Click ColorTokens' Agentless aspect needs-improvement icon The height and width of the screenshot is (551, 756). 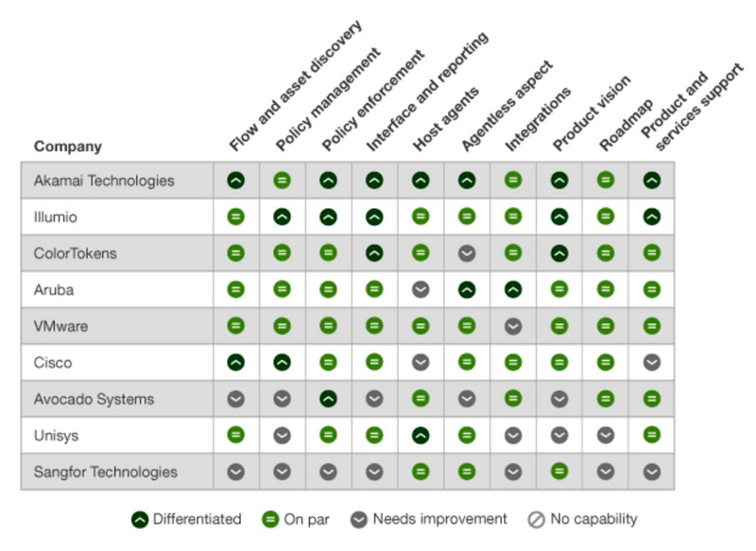(467, 253)
